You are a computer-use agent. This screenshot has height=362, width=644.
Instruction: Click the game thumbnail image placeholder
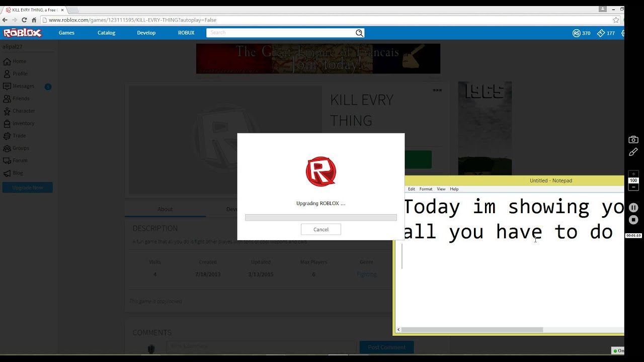pyautogui.click(x=225, y=140)
